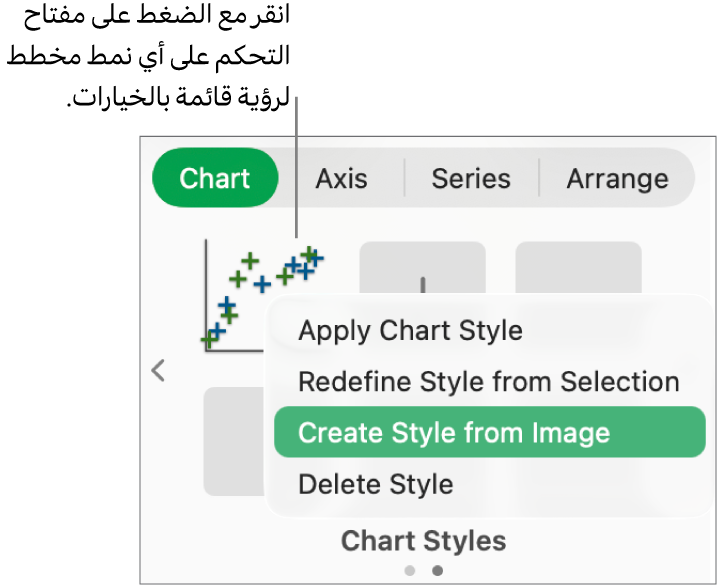Select Redefine Style from Selection

pyautogui.click(x=489, y=381)
